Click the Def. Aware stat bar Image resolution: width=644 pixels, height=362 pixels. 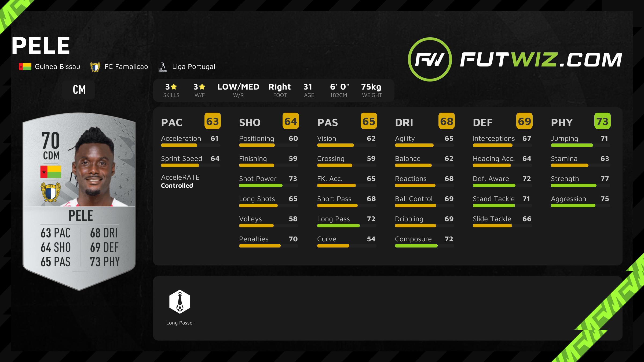click(502, 186)
